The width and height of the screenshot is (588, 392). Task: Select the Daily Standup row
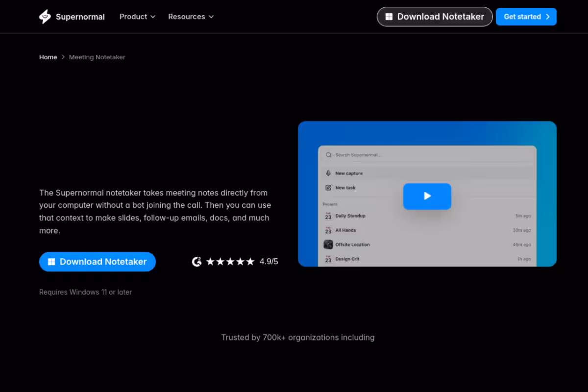coord(427,216)
